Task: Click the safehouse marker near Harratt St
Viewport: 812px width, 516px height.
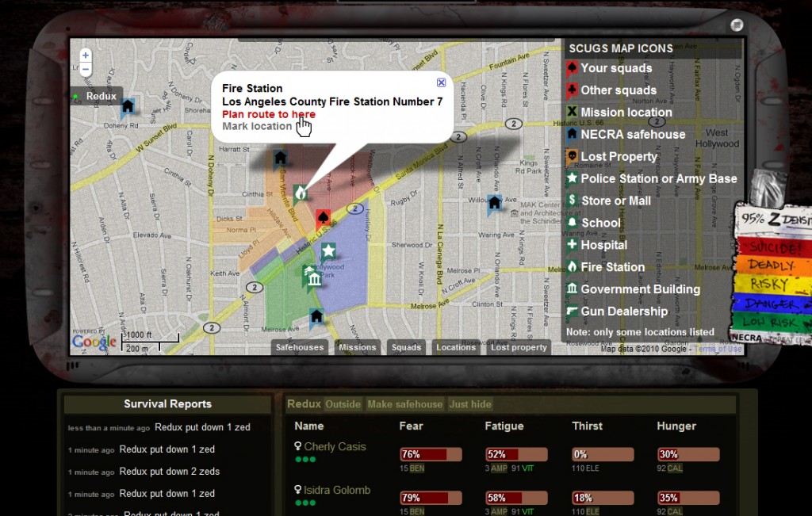Action: pyautogui.click(x=280, y=158)
